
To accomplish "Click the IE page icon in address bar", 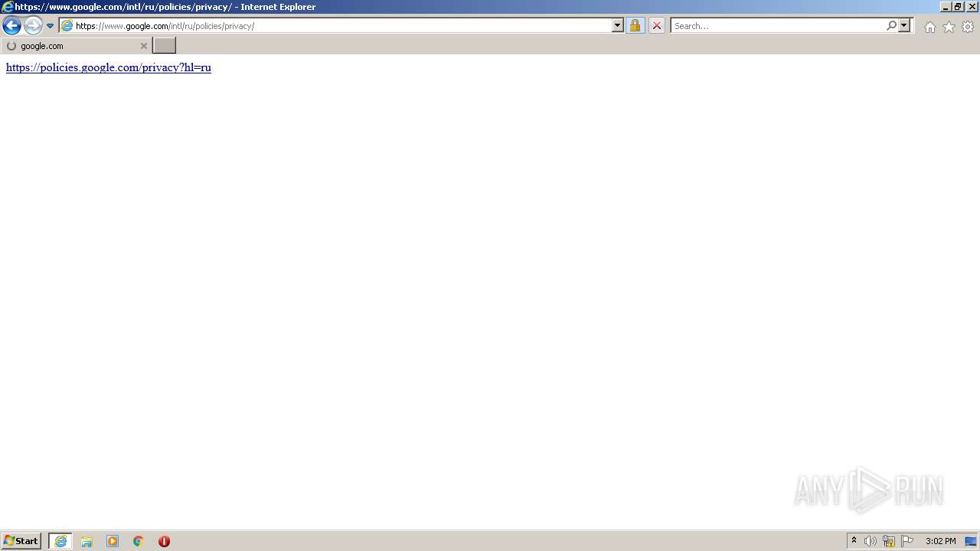I will [x=67, y=25].
